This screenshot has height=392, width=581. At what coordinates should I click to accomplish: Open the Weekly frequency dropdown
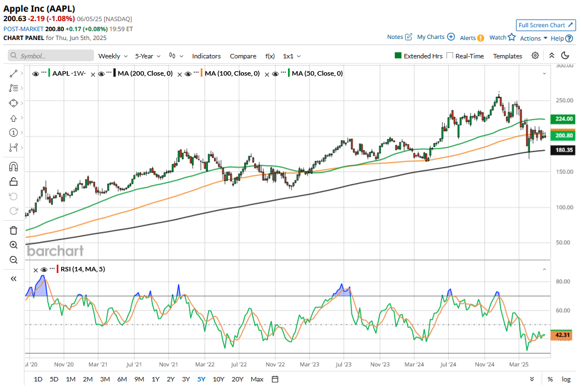(x=113, y=56)
